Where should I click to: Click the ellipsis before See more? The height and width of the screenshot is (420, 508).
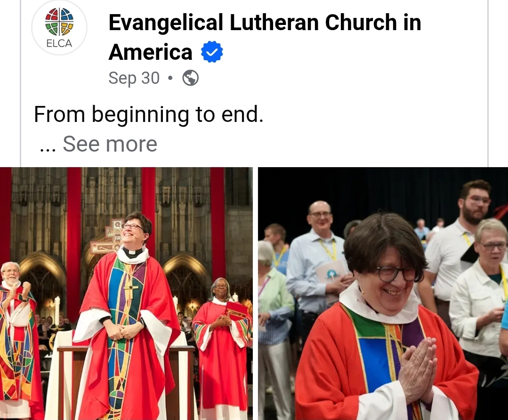point(48,148)
